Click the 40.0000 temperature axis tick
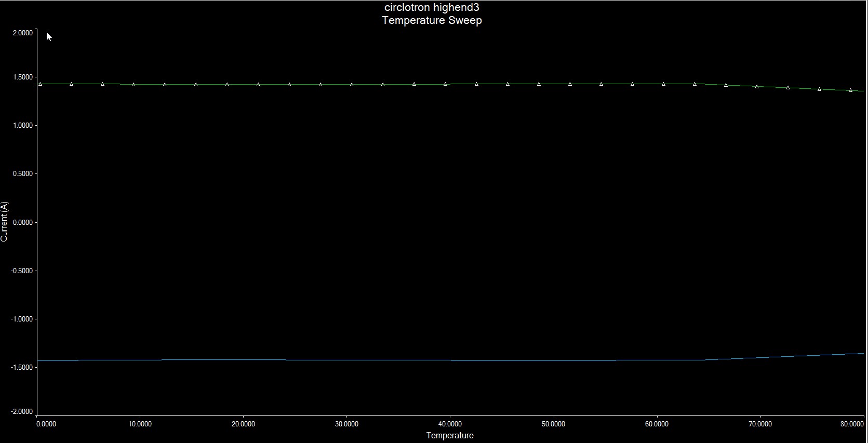868x443 pixels. pyautogui.click(x=450, y=424)
